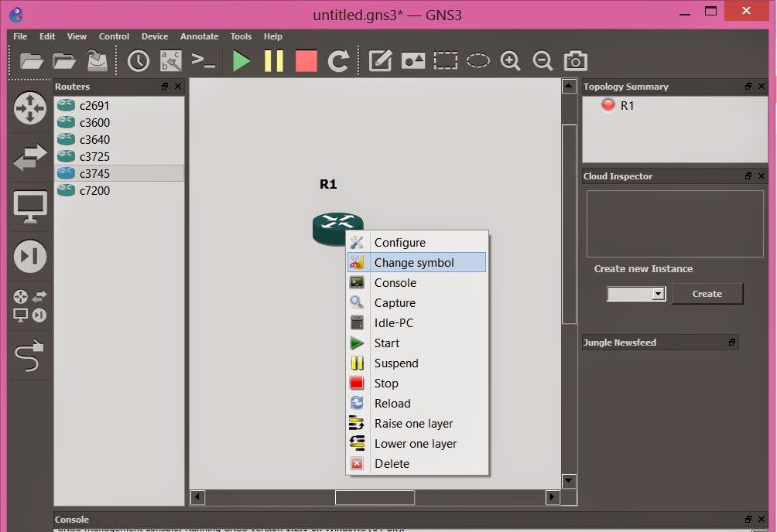Click the horizontal scrollbar thumb

coord(375,497)
